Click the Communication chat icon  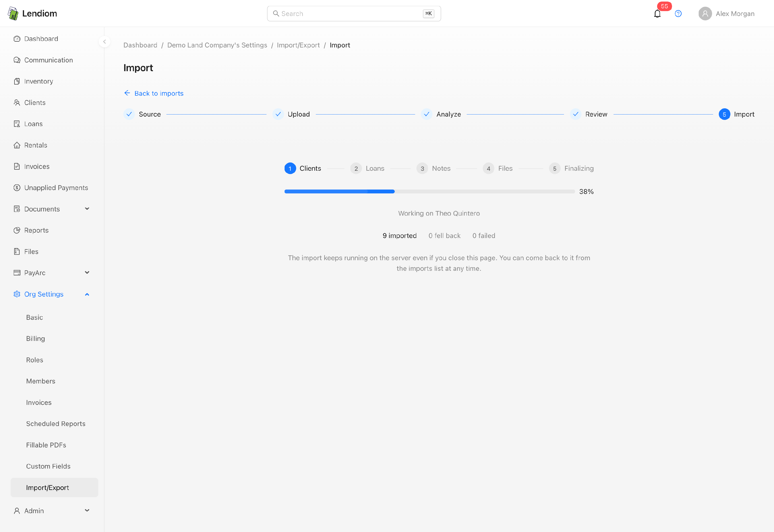tap(17, 60)
